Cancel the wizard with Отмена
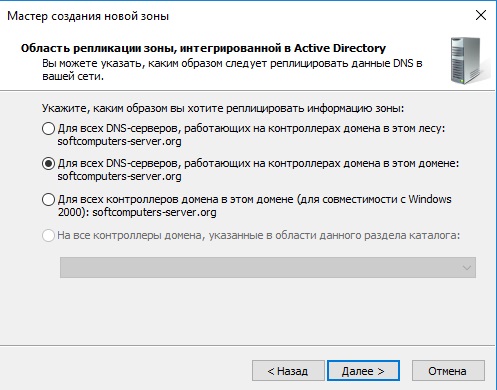The height and width of the screenshot is (390, 497). coord(448,370)
